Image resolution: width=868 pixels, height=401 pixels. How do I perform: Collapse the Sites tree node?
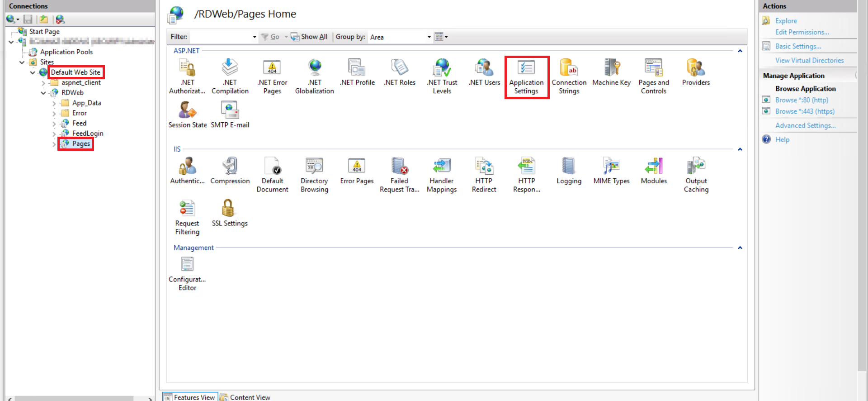point(22,62)
